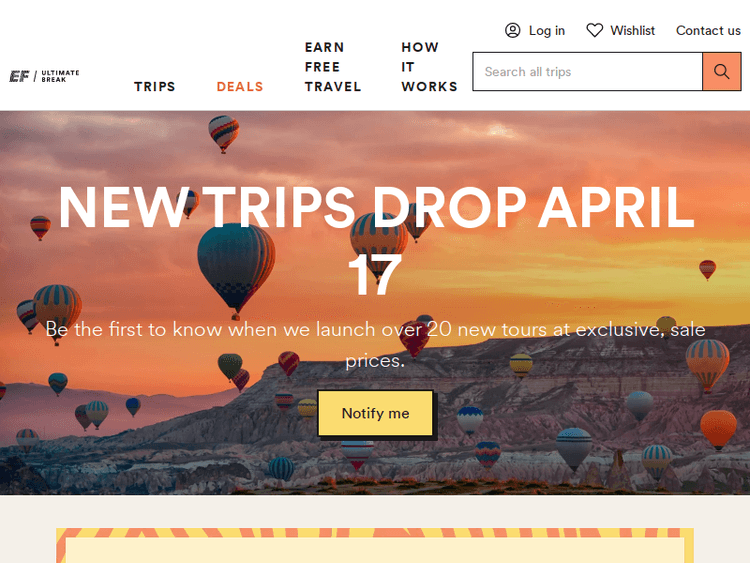Open the Contact us link

pos(708,31)
